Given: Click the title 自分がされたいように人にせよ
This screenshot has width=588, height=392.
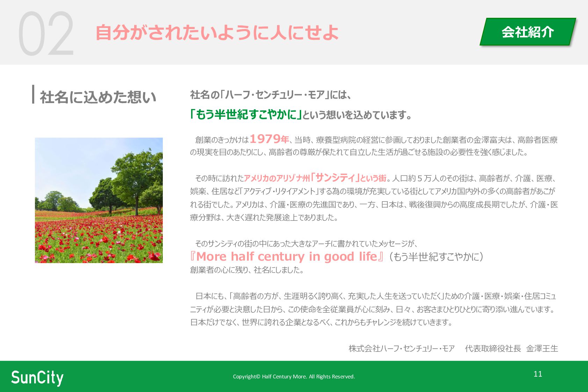Looking at the screenshot, I should pos(217,32).
